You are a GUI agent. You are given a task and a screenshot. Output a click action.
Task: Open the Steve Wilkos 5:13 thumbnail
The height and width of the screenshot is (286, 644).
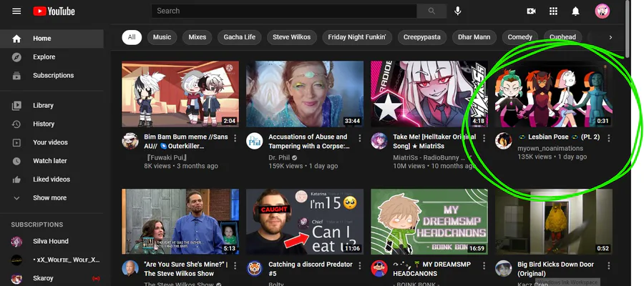180,222
